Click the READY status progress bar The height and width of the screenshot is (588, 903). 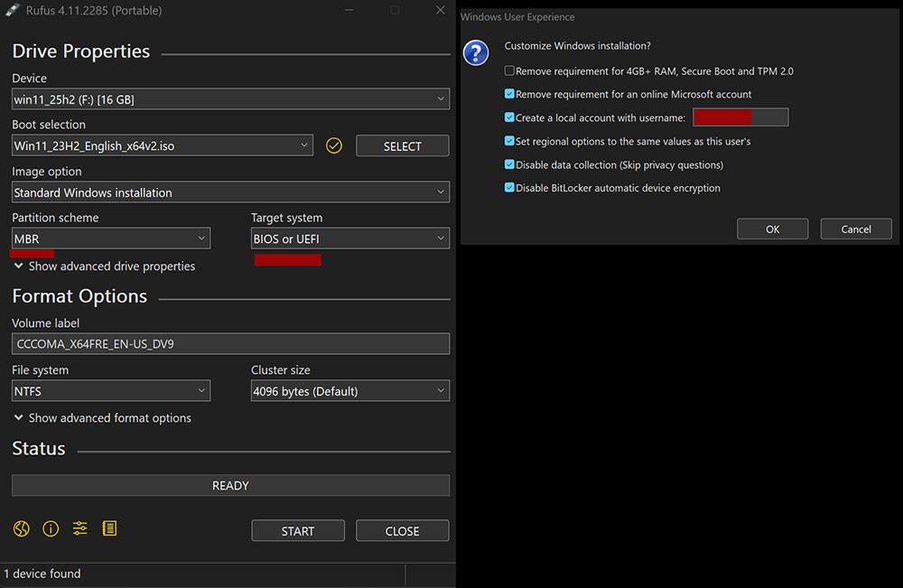tap(230, 486)
